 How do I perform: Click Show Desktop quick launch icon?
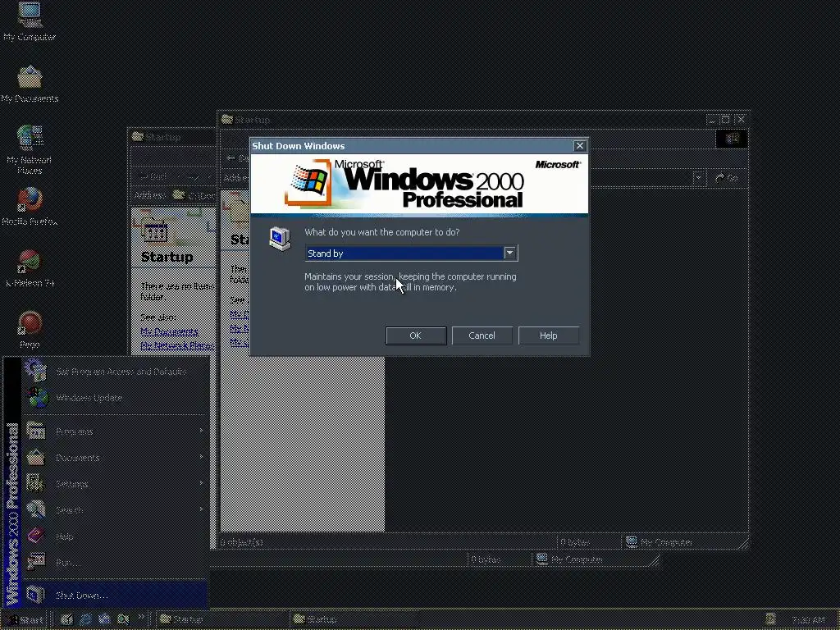tap(66, 619)
